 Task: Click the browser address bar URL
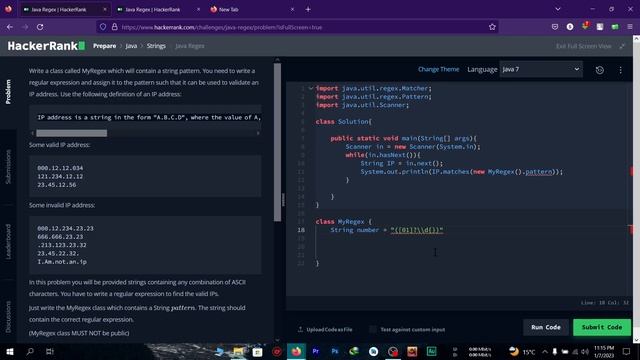(x=222, y=27)
